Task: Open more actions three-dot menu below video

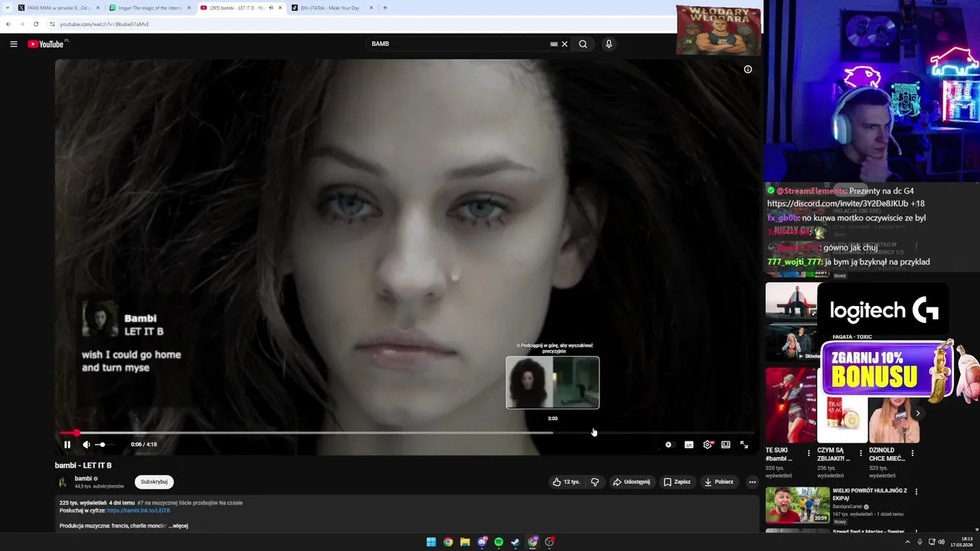Action: [753, 482]
